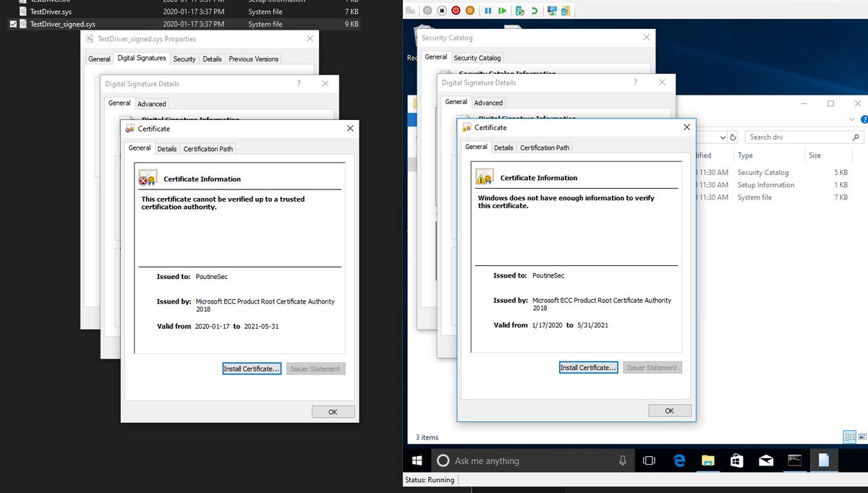Open Task View on VM taskbar
The width and height of the screenshot is (868, 493).
click(649, 460)
